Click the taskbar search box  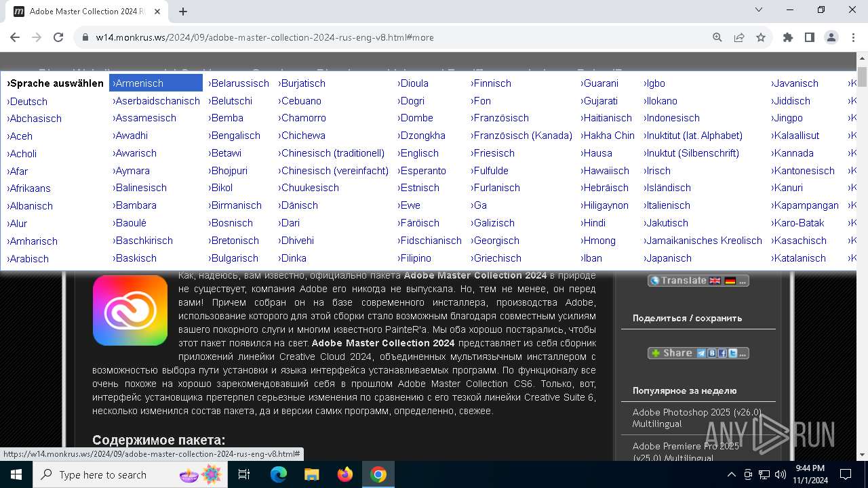tap(132, 474)
